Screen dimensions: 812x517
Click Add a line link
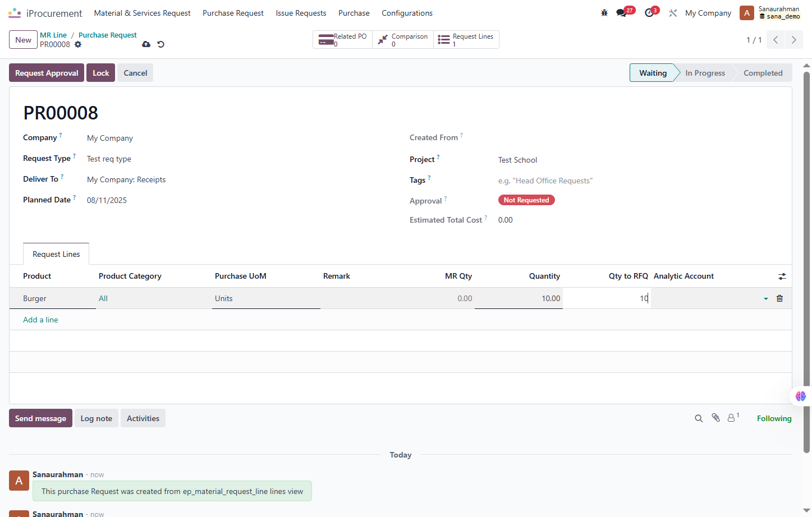[x=40, y=320]
